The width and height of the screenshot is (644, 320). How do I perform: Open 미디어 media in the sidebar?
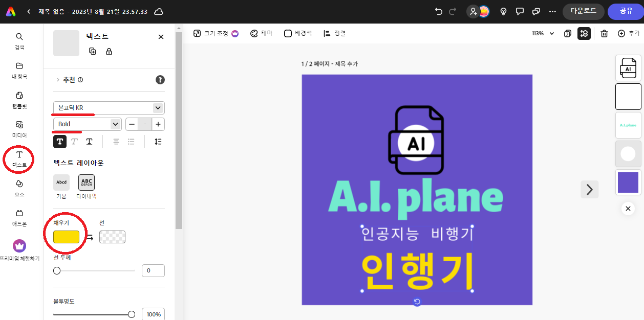pos(19,129)
